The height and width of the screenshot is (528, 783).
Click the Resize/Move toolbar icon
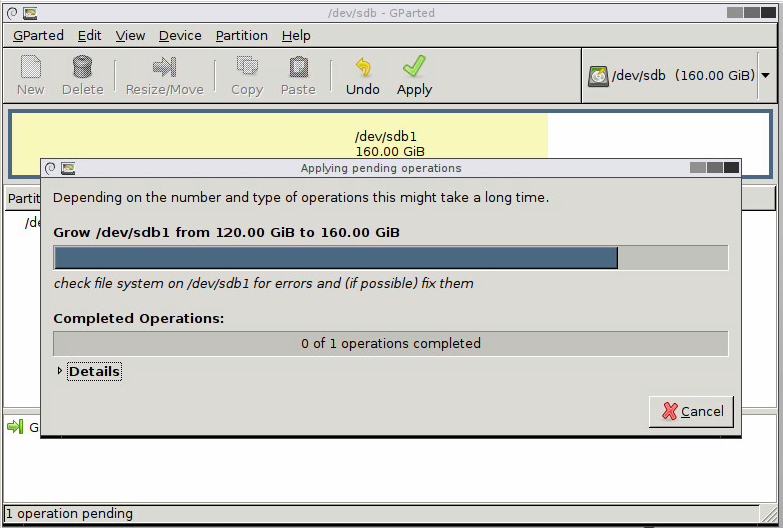click(x=164, y=68)
